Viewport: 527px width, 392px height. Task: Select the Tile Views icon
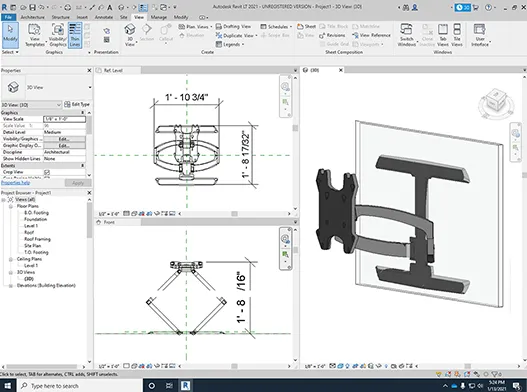(x=457, y=35)
